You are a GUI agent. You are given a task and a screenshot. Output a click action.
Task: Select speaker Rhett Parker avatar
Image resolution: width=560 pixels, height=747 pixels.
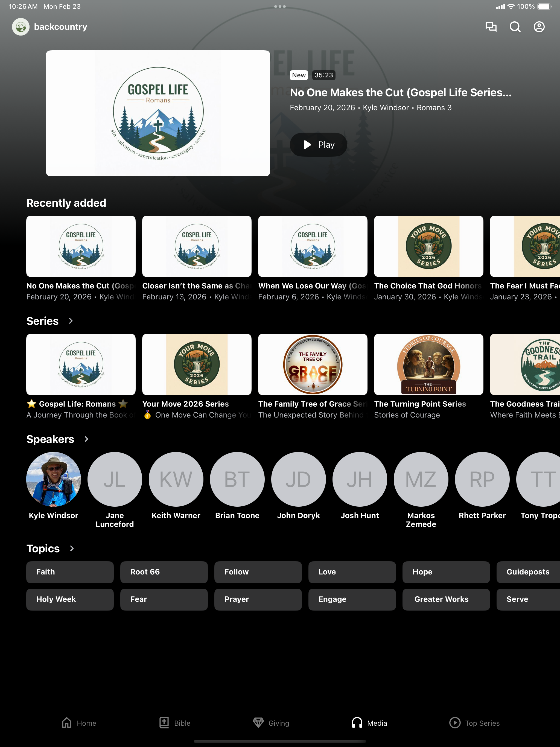click(482, 479)
